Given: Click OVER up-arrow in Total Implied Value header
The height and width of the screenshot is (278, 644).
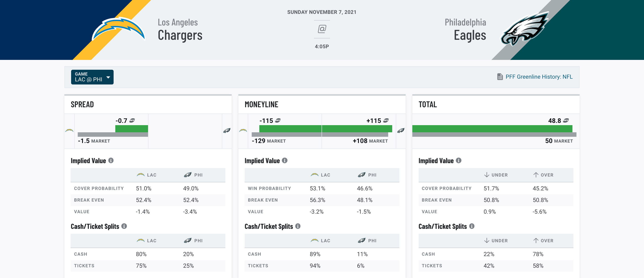Looking at the screenshot, I should tap(536, 175).
